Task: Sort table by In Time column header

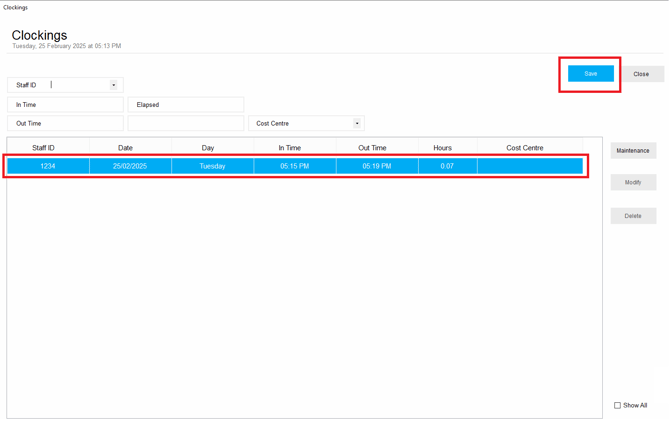Action: coord(290,148)
